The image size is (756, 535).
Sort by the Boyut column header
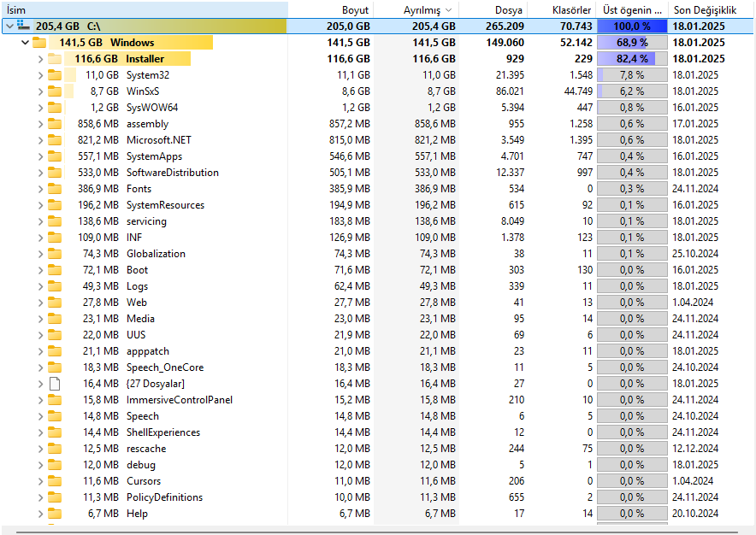tap(331, 9)
